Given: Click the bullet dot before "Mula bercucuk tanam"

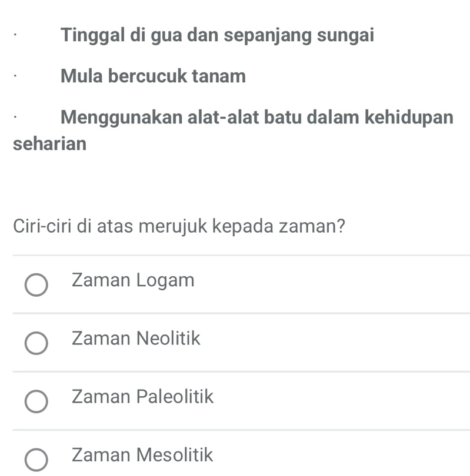Looking at the screenshot, I should point(16,76).
